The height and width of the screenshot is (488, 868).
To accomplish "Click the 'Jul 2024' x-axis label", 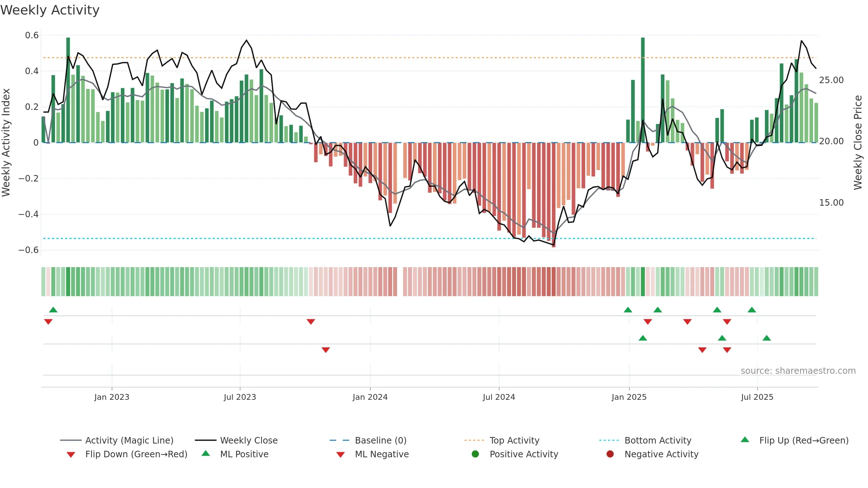I will 499,397.
